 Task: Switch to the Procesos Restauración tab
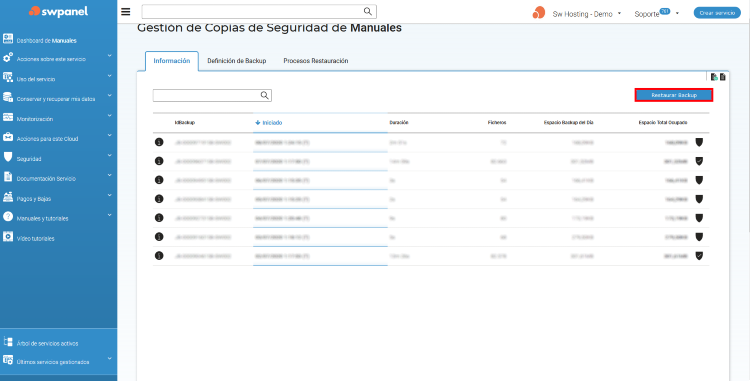pyautogui.click(x=316, y=61)
